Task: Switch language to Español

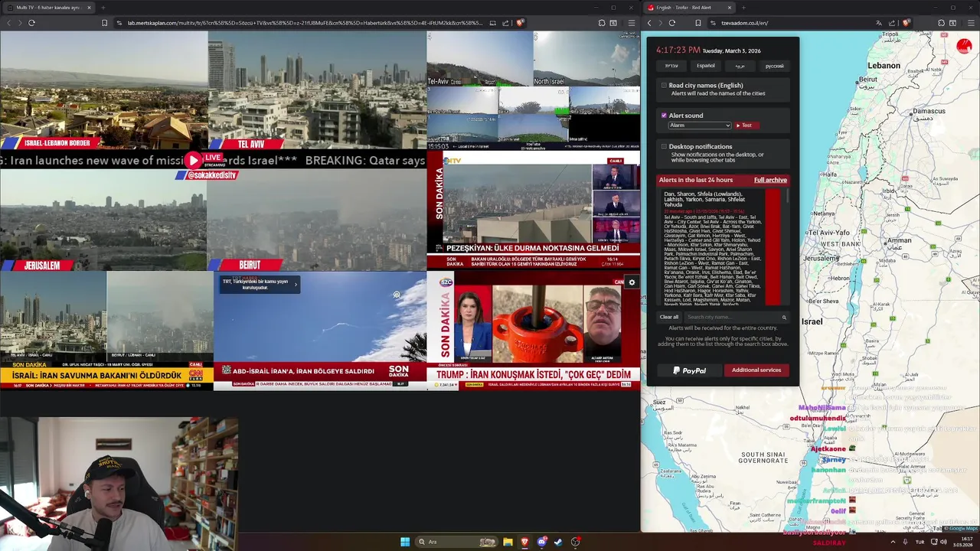Action: click(706, 66)
